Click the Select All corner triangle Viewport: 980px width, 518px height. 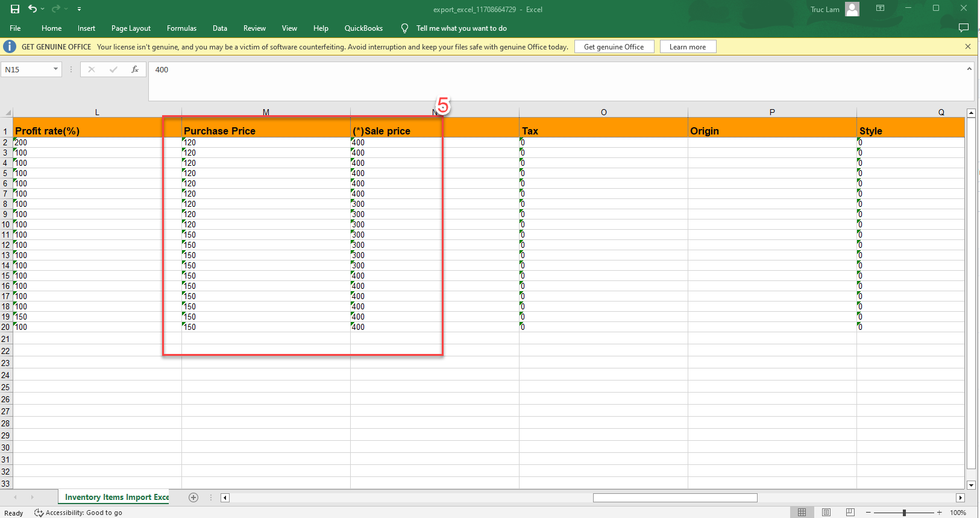point(8,113)
